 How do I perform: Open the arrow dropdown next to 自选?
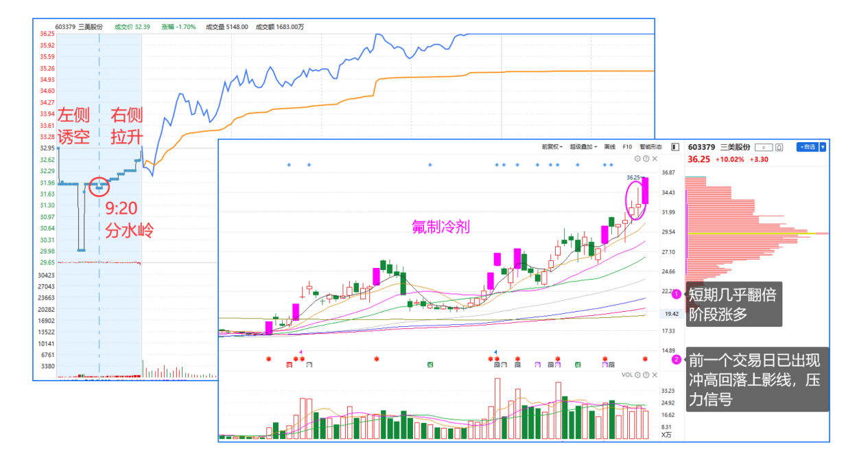coord(823,147)
